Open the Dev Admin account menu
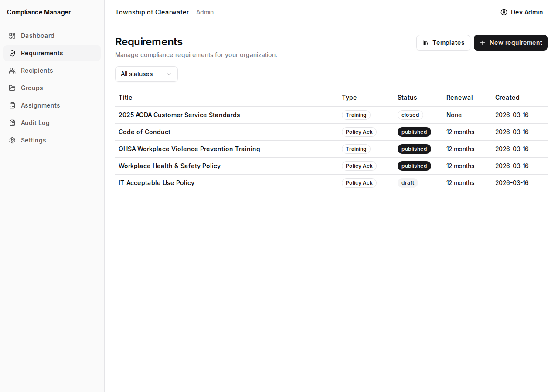Screen dimensions: 558x392 522,12
